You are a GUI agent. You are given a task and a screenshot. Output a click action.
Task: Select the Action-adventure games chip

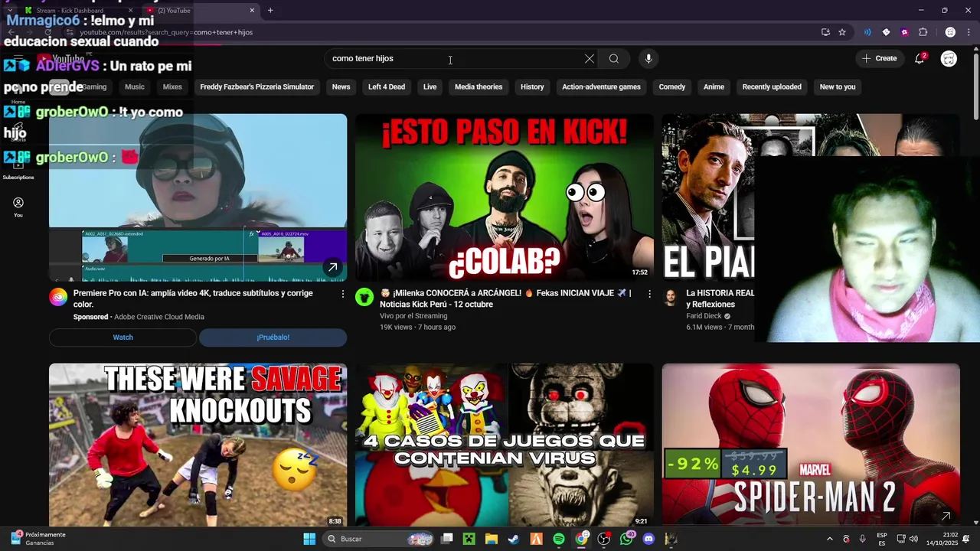[601, 86]
